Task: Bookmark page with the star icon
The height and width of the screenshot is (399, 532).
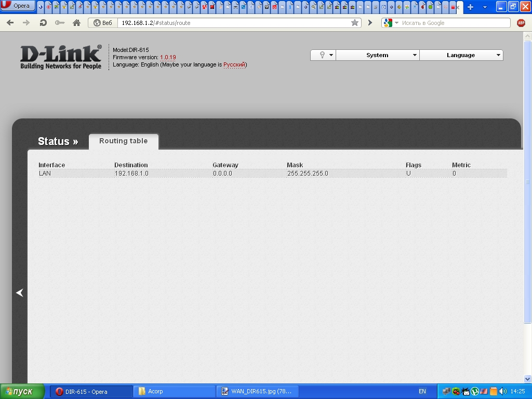Action: pos(354,23)
